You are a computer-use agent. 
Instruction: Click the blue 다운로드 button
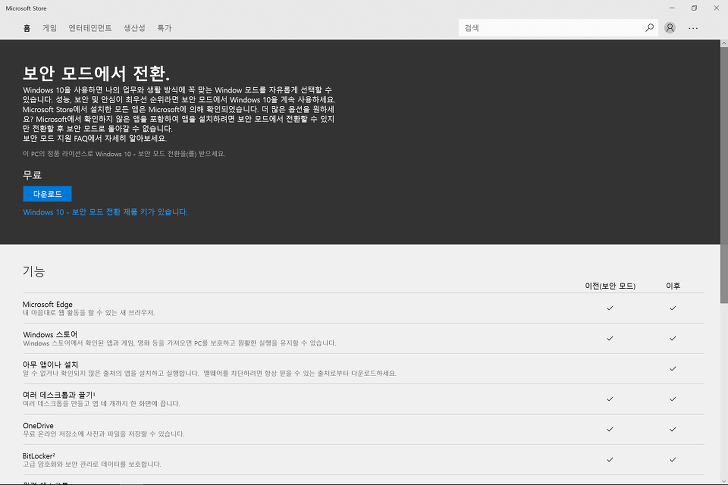[47, 194]
